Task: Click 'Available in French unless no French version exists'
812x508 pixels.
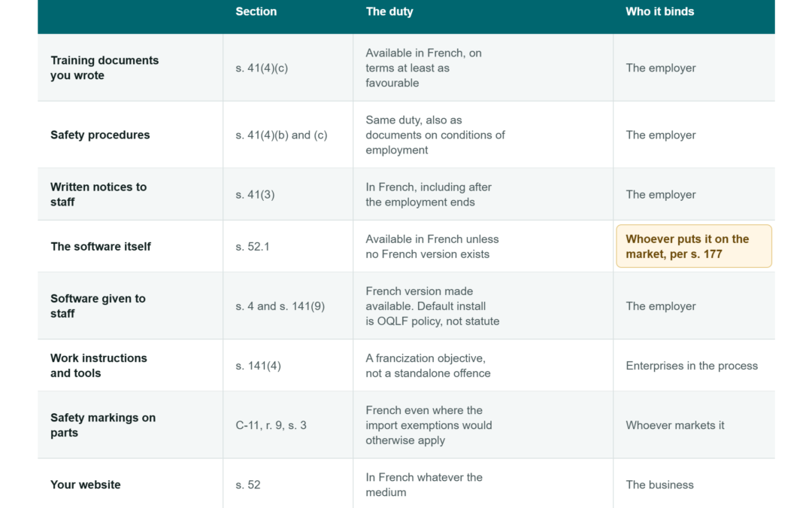Action: [x=432, y=246]
